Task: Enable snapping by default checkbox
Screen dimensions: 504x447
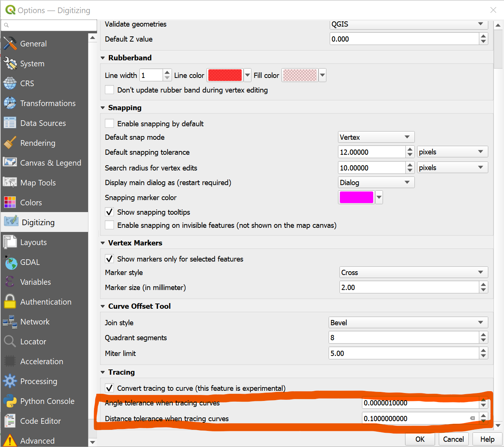Action: pyautogui.click(x=109, y=124)
